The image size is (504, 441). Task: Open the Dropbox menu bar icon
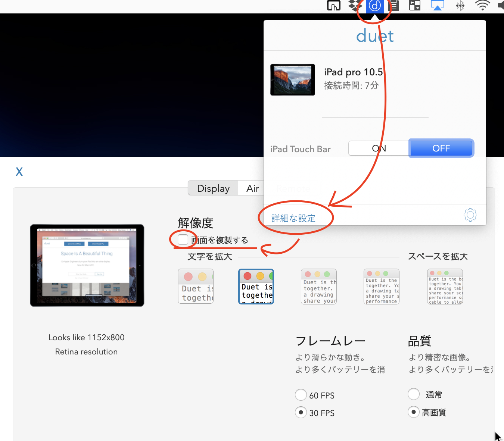(x=355, y=6)
